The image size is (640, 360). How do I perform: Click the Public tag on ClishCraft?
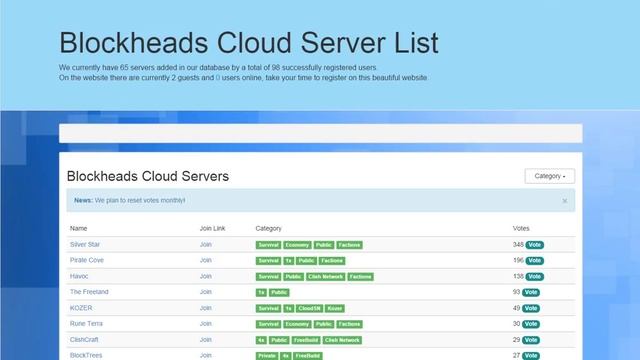279,340
